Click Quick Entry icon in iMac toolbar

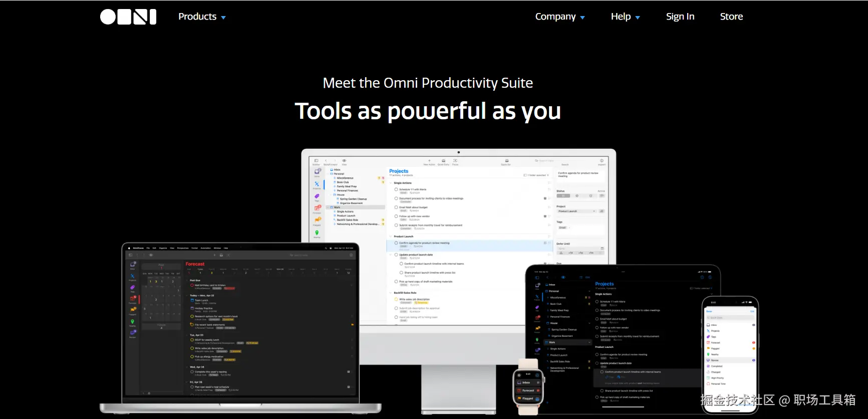click(443, 161)
